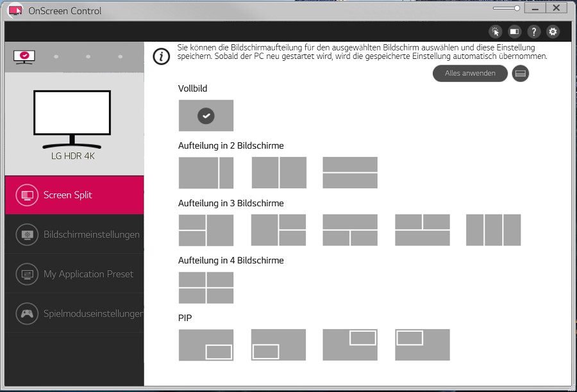The height and width of the screenshot is (392, 577).
Task: Choose the 4-screen grid split layout
Action: coord(206,288)
